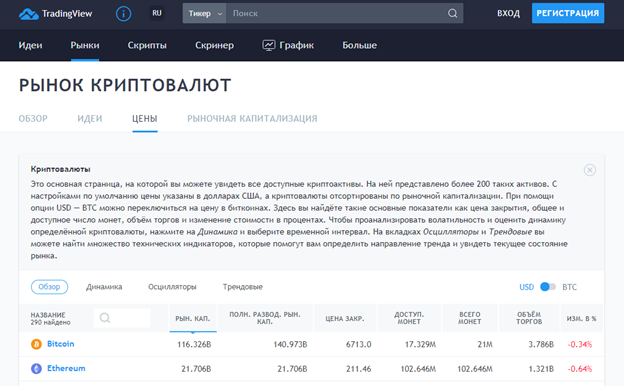Viewport: 624px width, 386px height.
Task: Click Bitcoin change value -0.34%
Action: tap(580, 345)
